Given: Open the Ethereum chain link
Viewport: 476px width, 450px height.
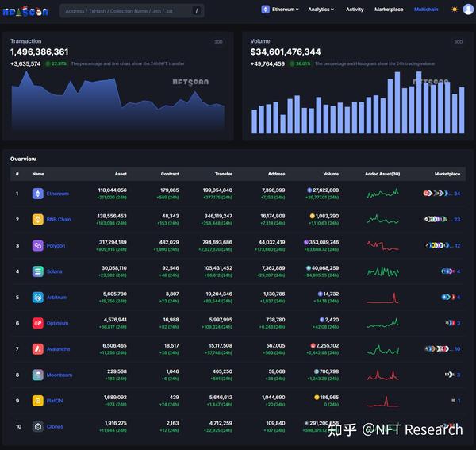Looking at the screenshot, I should coord(58,194).
